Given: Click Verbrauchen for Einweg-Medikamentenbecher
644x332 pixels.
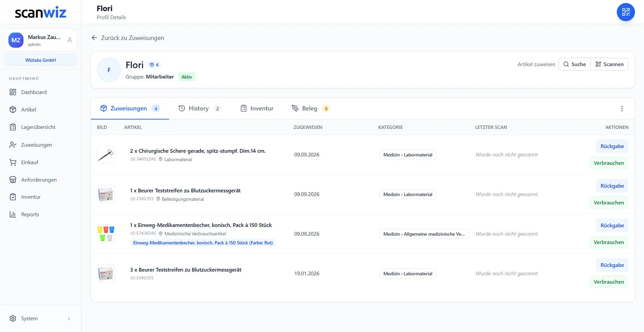Looking at the screenshot, I should pyautogui.click(x=609, y=243).
